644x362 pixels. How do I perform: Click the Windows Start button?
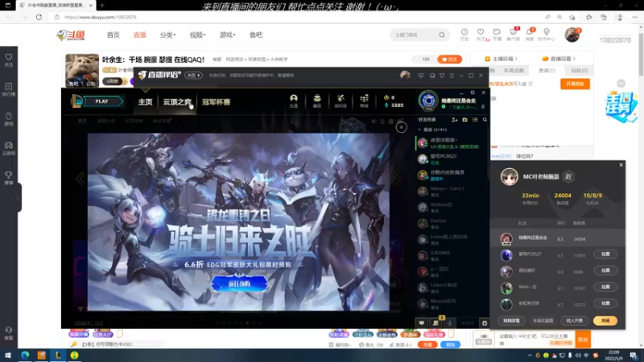[8, 355]
